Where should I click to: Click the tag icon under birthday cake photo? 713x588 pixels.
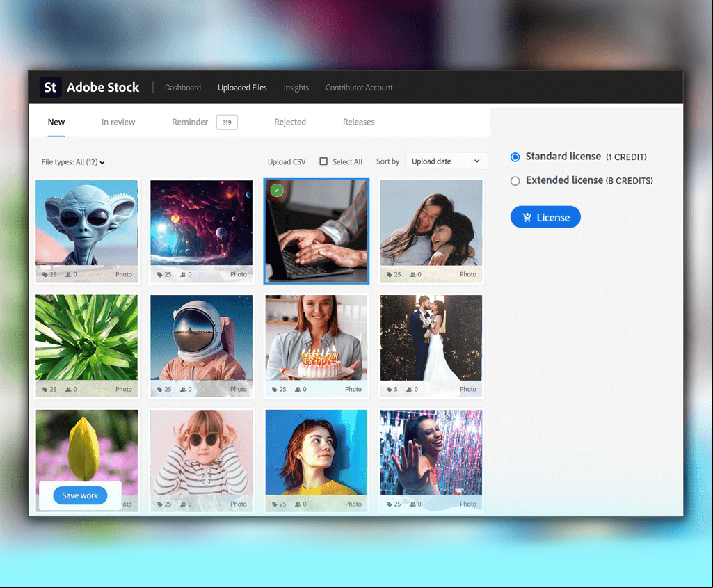tap(274, 390)
